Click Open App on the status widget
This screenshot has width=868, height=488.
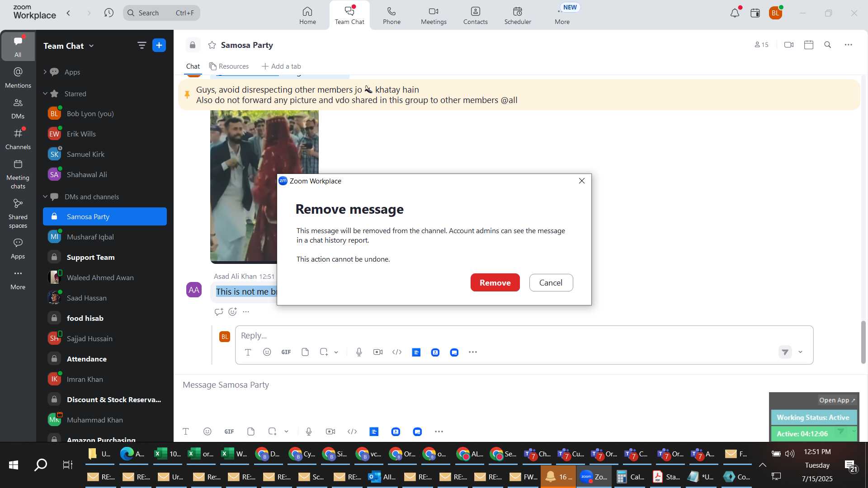tap(837, 400)
